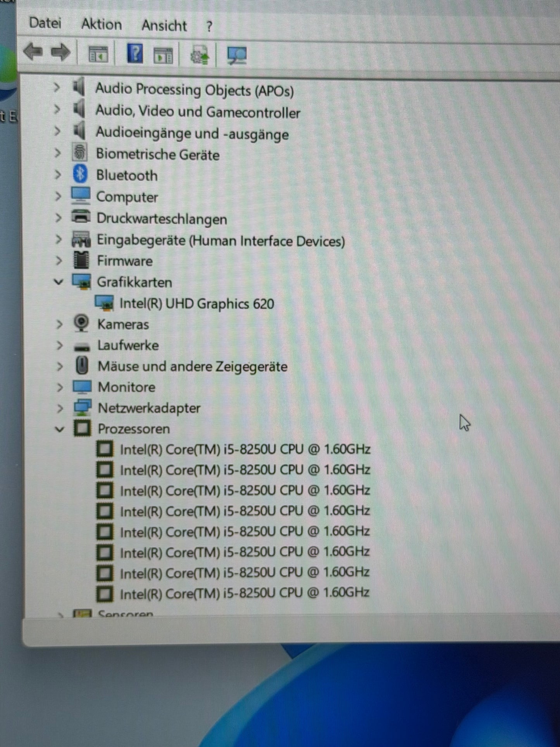
Task: Click the Firmware chip icon
Action: (81, 260)
